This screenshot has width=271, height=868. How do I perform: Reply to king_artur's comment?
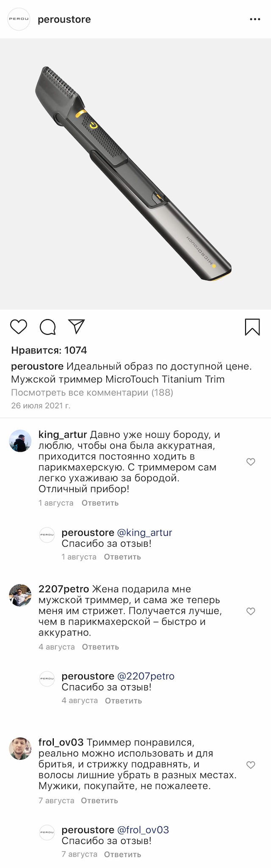(100, 503)
